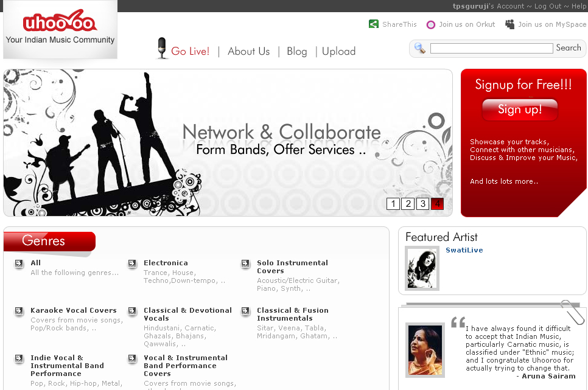
Task: Click the microphone icon beside Go Live
Action: click(x=162, y=48)
